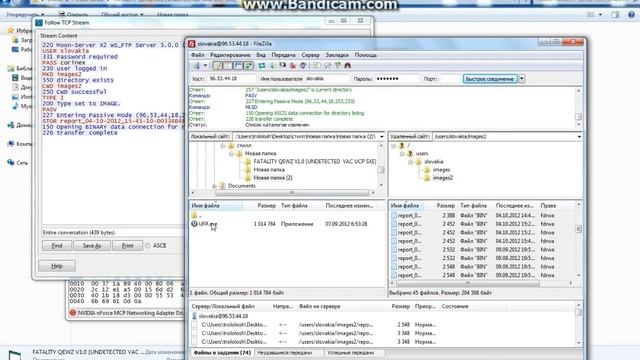Toggle directory comparison icon

pyautogui.click(x=327, y=66)
